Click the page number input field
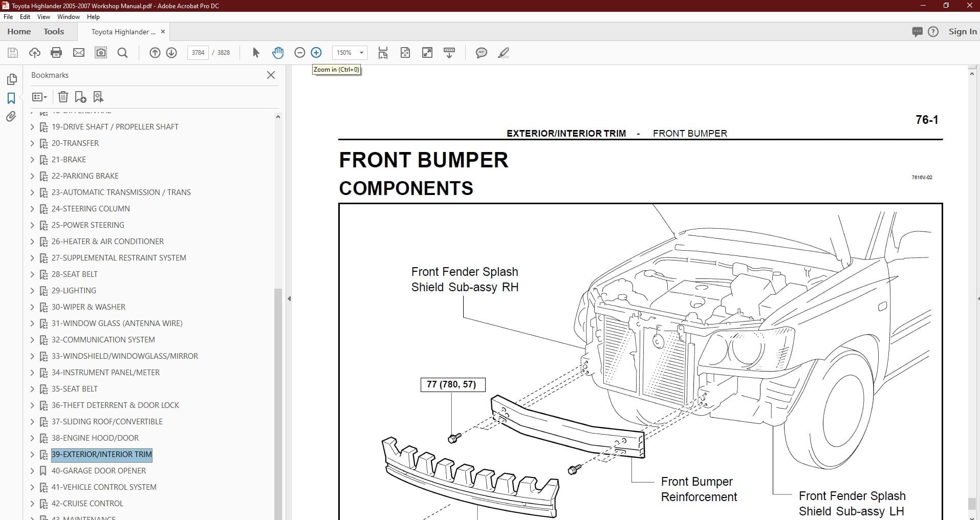Image resolution: width=980 pixels, height=520 pixels. tap(198, 53)
